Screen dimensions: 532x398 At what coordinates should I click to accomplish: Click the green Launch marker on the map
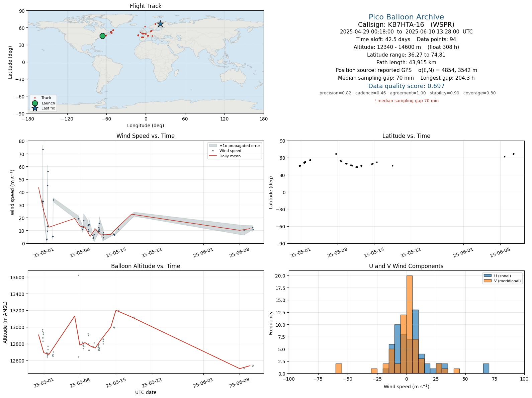pyautogui.click(x=102, y=36)
